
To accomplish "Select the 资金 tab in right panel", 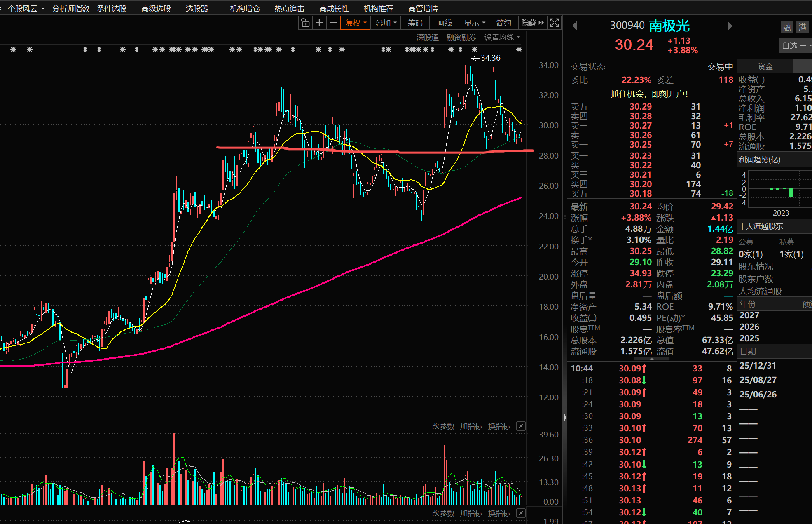I will (x=765, y=66).
